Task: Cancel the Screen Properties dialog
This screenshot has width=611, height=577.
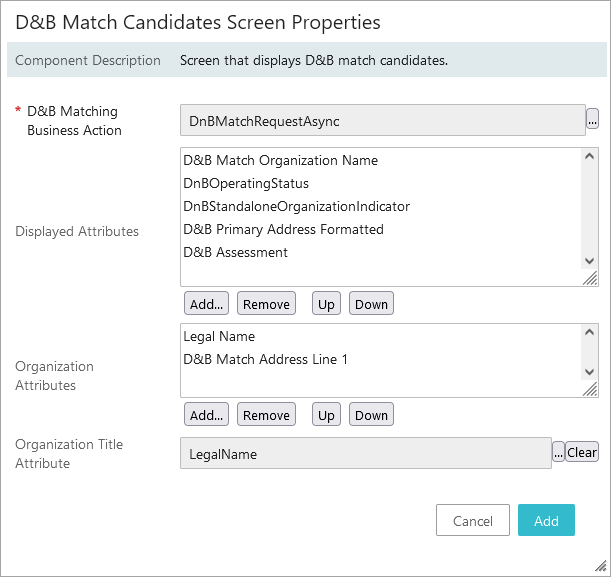Action: click(473, 521)
